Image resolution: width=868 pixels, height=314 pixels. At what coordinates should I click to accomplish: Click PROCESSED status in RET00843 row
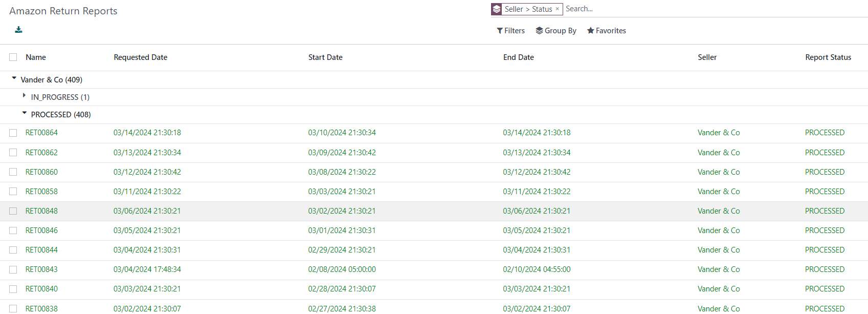(x=825, y=269)
